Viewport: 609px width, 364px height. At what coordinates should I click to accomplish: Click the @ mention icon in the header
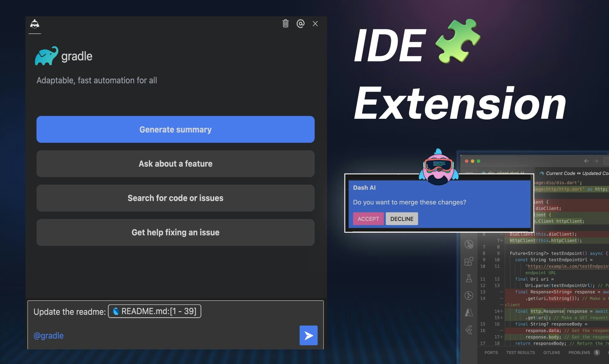coord(301,23)
